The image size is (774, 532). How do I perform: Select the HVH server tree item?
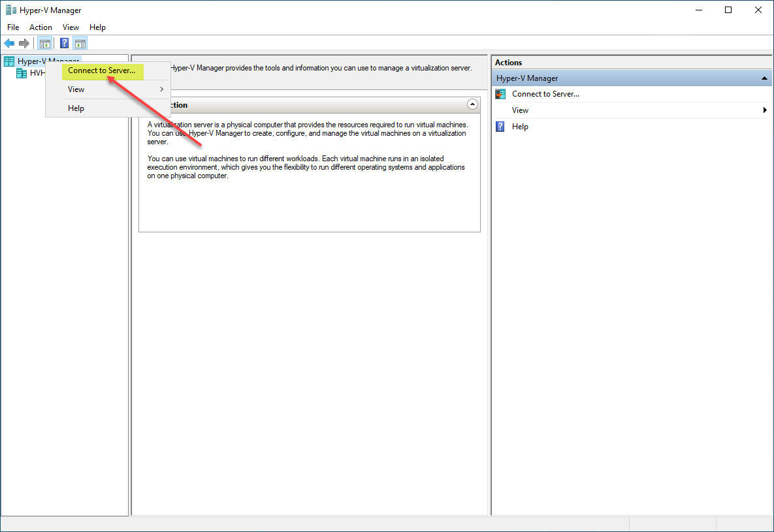(x=37, y=73)
